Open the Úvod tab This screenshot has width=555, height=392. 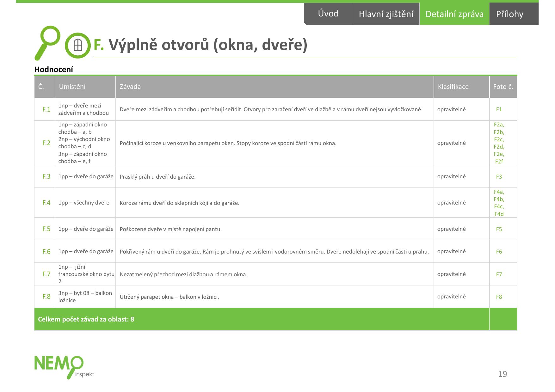tap(328, 14)
